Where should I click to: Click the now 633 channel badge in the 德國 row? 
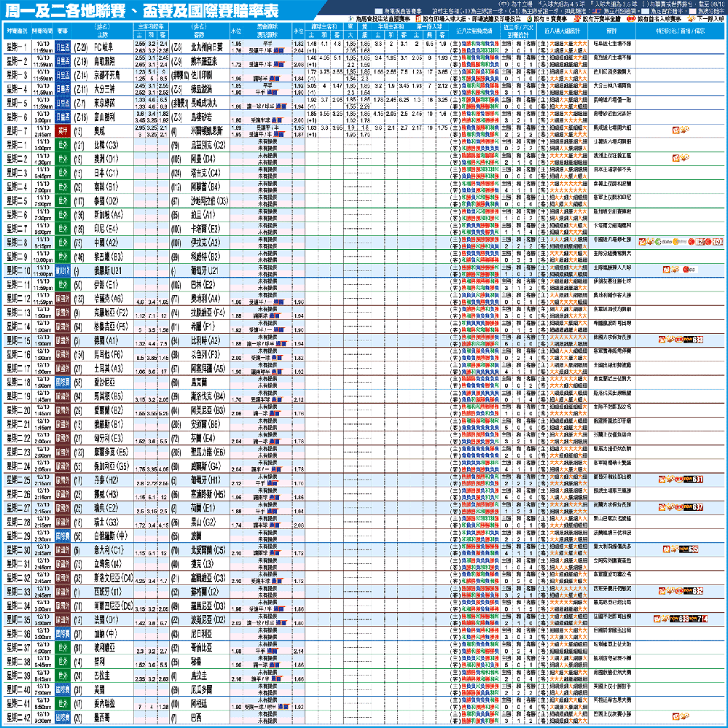(x=692, y=340)
